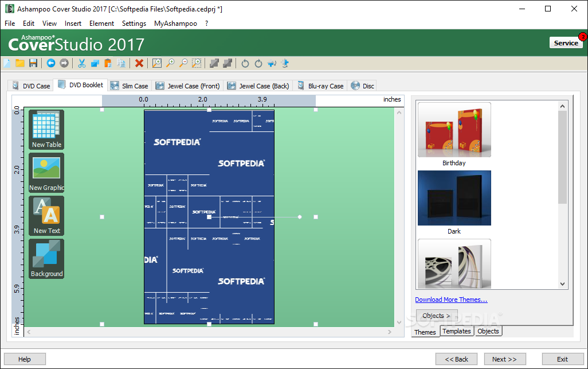Go to previous step with << Back
The height and width of the screenshot is (369, 588).
pyautogui.click(x=456, y=359)
